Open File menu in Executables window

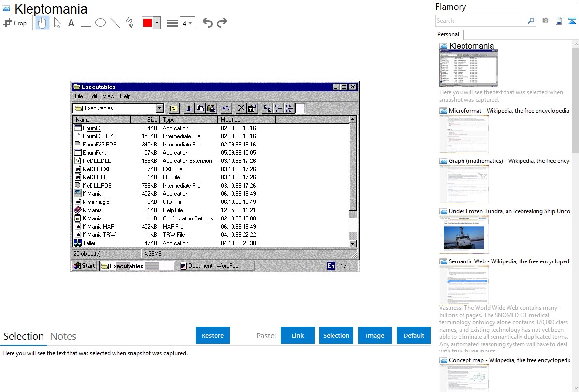tap(79, 97)
